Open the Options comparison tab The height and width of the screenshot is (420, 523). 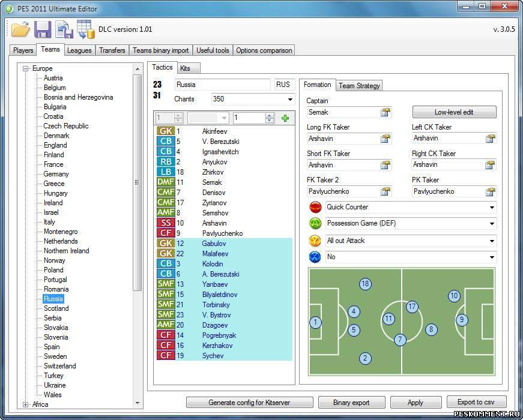tap(264, 50)
